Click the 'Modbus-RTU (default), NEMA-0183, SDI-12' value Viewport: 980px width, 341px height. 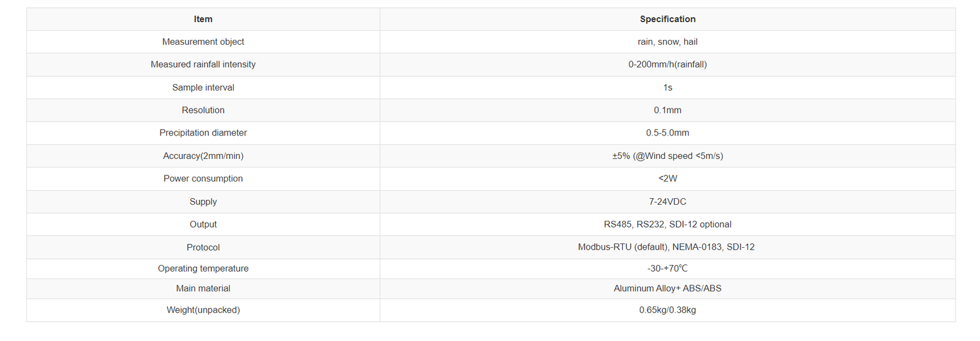[x=666, y=247]
